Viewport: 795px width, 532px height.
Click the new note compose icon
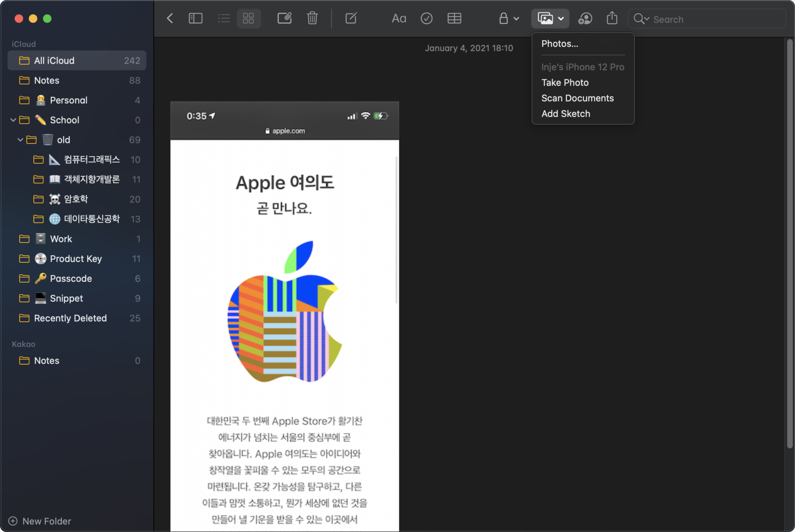tap(351, 18)
